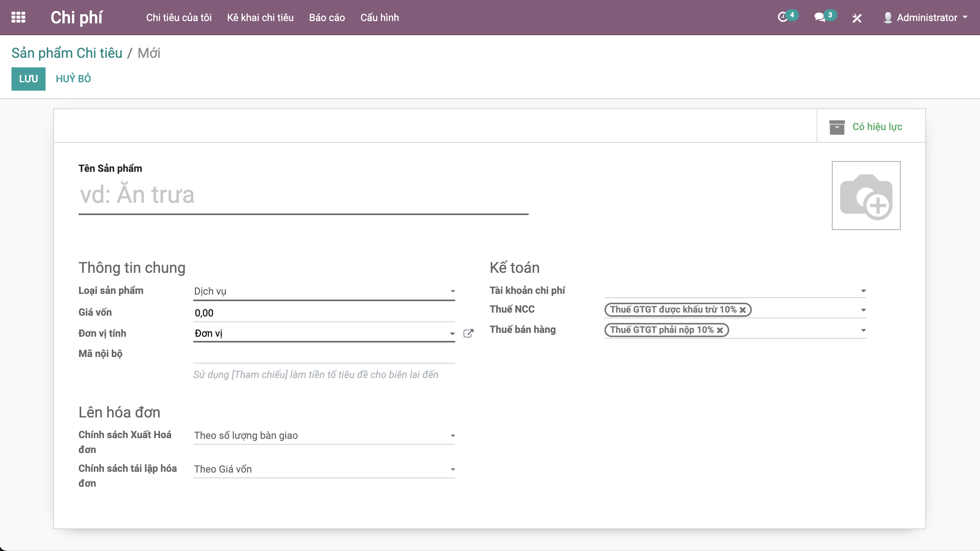980x551 pixels.
Task: Remove the Thuế GTGT phải nộp 10% tag
Action: [720, 330]
